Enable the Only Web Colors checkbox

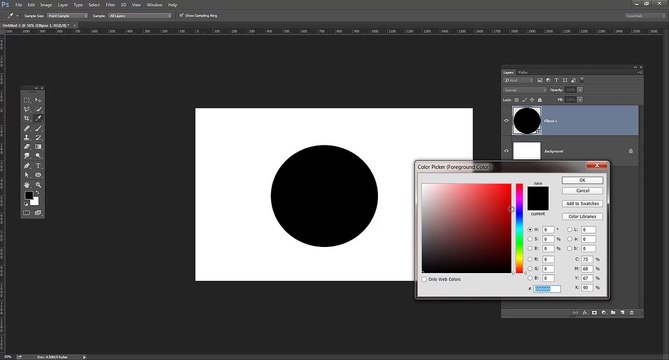click(424, 279)
